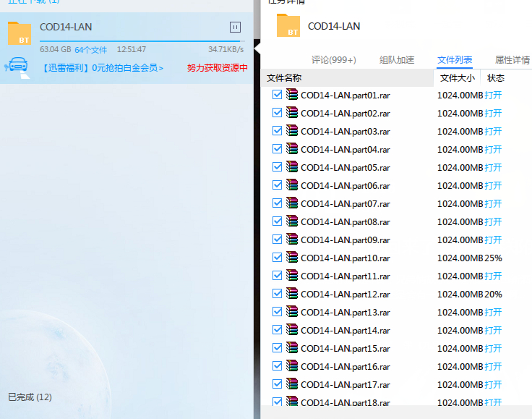The width and height of the screenshot is (532, 419).
Task: Expand the 已完成 (12) section
Action: [30, 397]
